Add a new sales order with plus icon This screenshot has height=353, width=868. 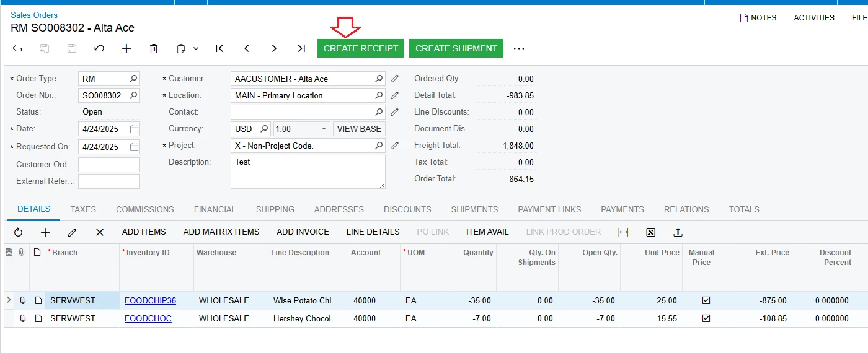coord(126,48)
